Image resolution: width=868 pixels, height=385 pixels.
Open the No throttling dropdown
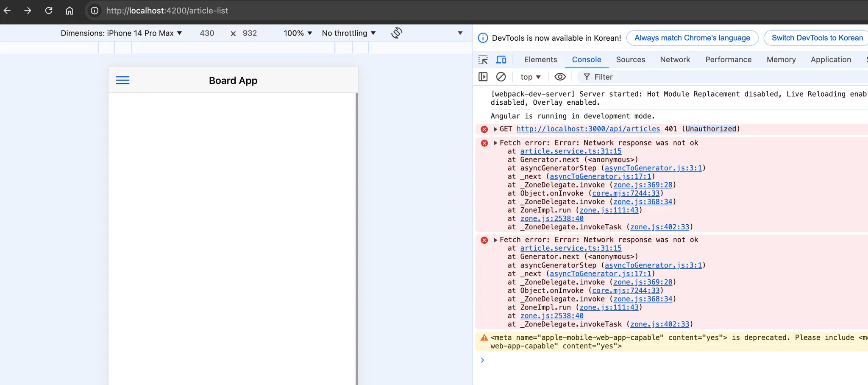(349, 33)
